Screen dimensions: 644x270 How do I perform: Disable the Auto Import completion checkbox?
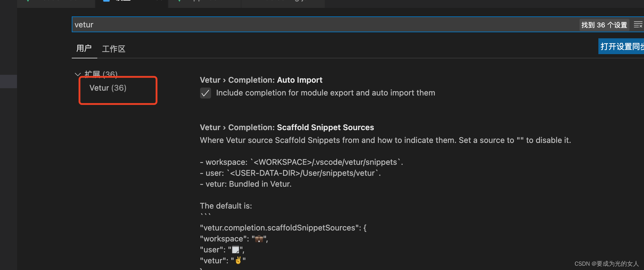(x=206, y=93)
